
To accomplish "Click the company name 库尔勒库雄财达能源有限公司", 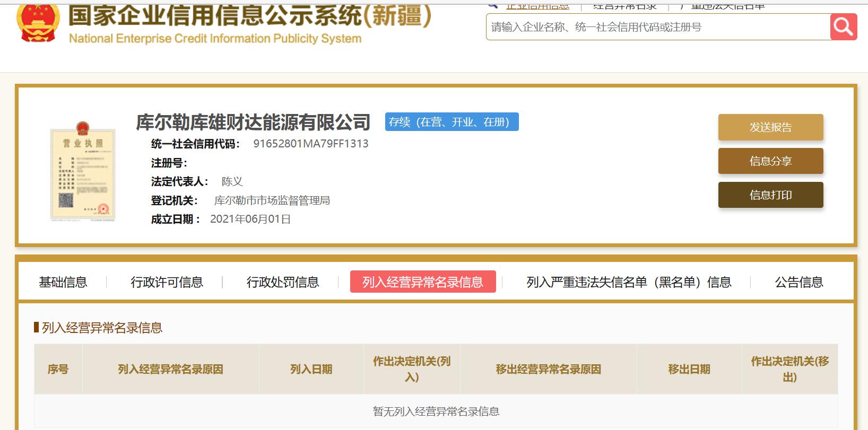I will [253, 122].
